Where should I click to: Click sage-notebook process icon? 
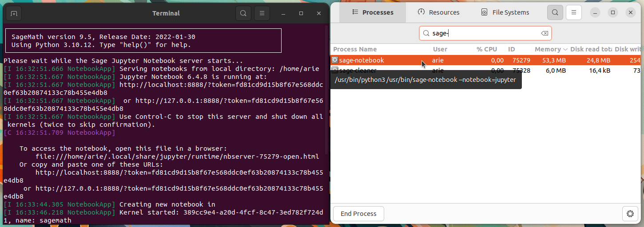point(335,60)
